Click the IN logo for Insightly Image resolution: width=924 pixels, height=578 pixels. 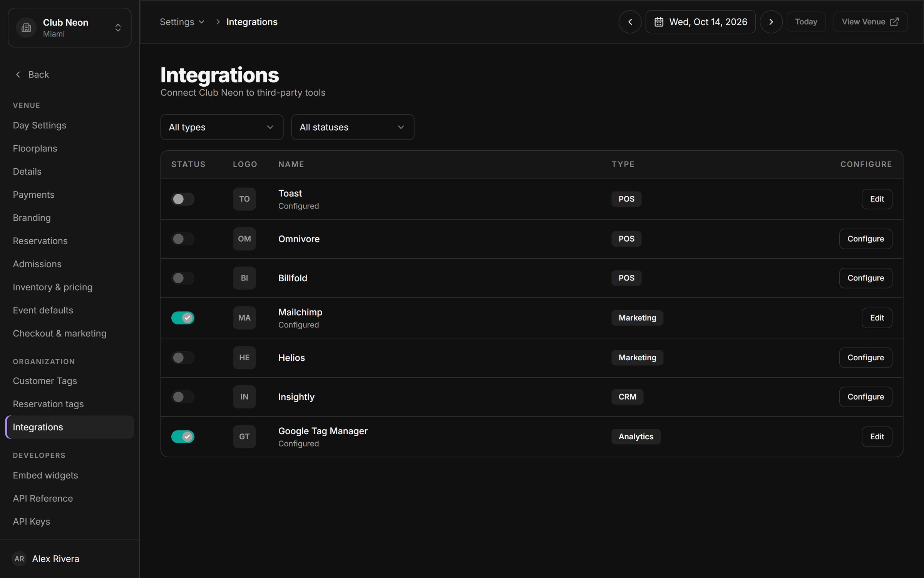pos(244,397)
